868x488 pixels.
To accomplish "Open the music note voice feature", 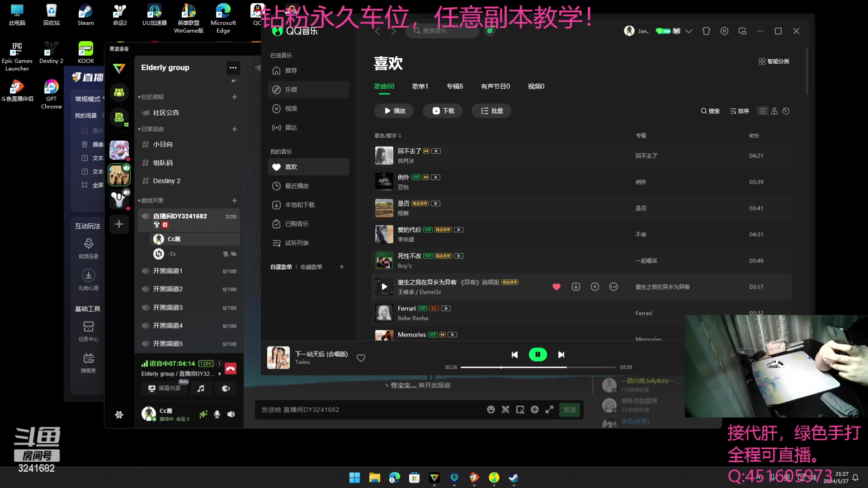I will pos(201,388).
